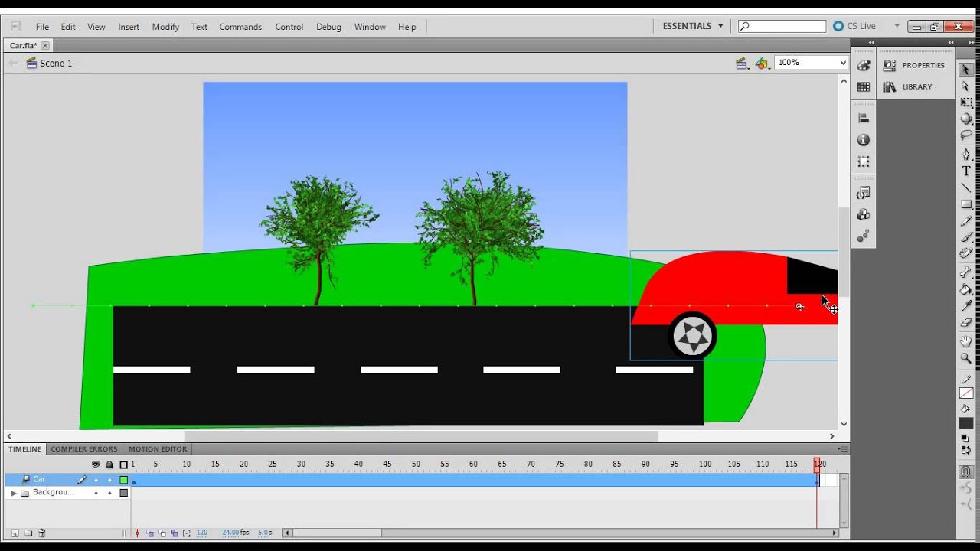This screenshot has width=980, height=551.
Task: Expand the Background layer folder
Action: point(13,494)
